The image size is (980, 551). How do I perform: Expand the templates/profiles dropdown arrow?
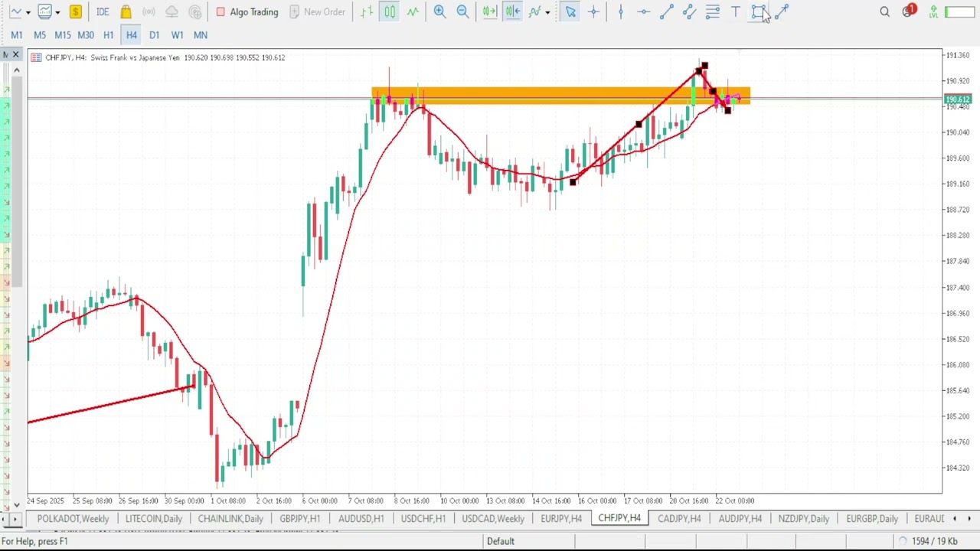click(57, 12)
